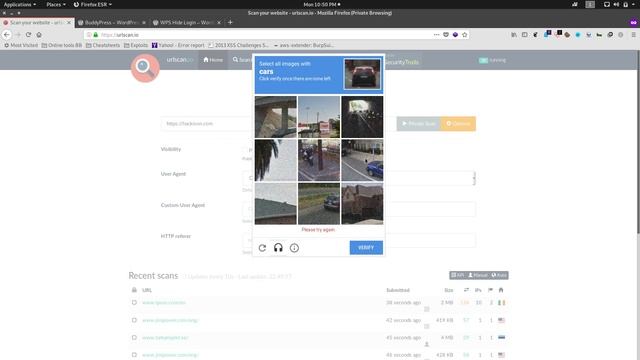The width and height of the screenshot is (640, 360).
Task: Go to Home in urlscan navigation
Action: coord(213,60)
